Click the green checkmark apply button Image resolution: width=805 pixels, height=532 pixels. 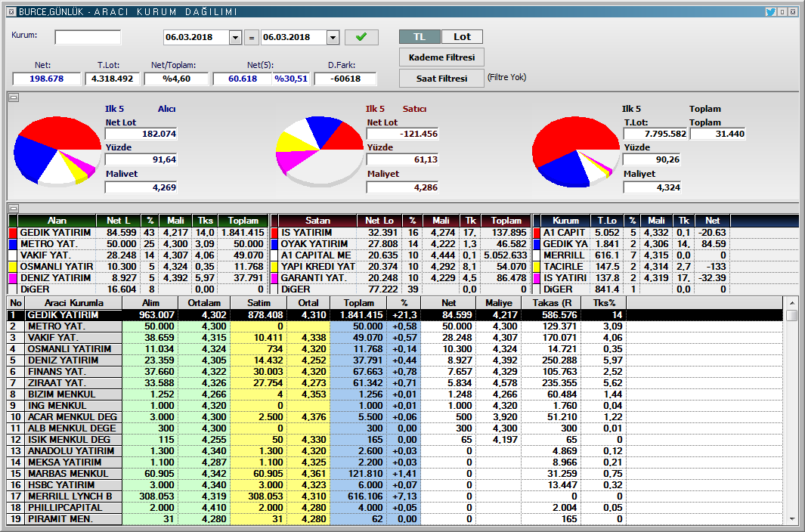361,37
